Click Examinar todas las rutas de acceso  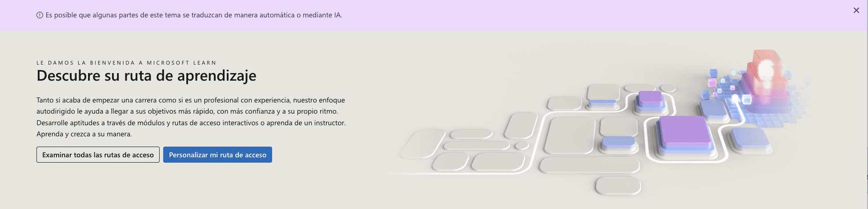tap(98, 155)
